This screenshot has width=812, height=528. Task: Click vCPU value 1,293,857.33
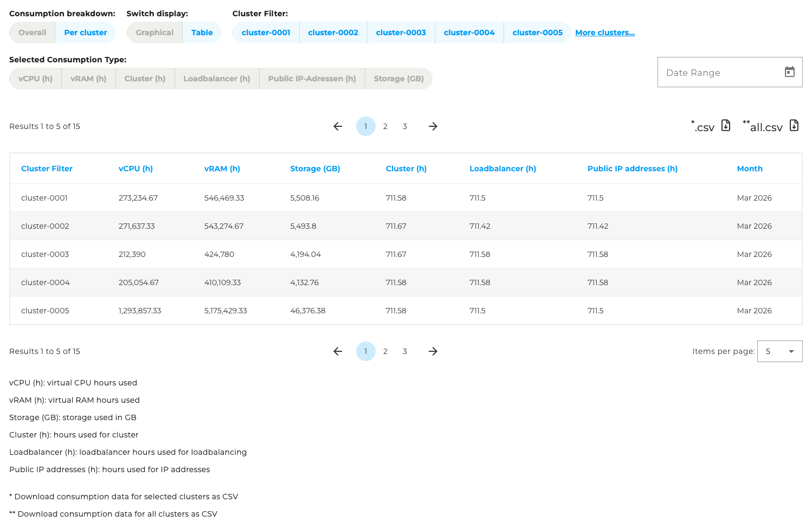(140, 311)
